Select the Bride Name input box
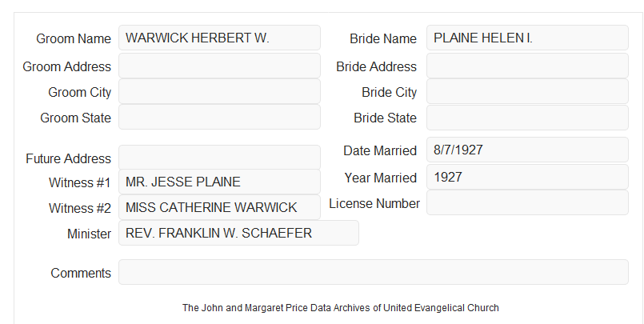This screenshot has height=324, width=644. point(527,38)
